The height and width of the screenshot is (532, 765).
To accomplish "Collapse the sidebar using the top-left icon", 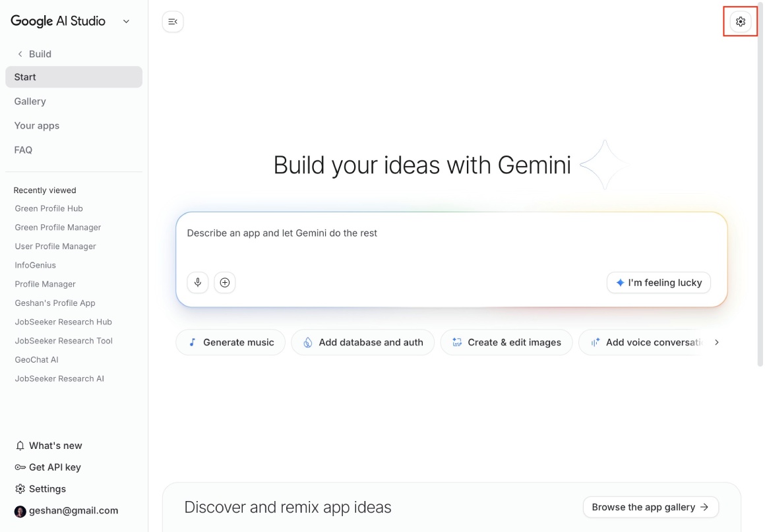I will coord(172,21).
